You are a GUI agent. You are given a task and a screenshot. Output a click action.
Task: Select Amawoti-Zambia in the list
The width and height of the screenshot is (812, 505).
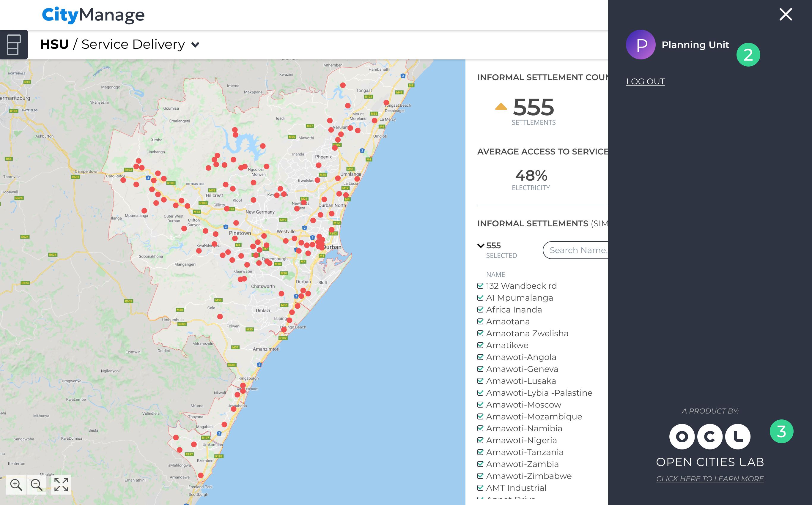[522, 464]
